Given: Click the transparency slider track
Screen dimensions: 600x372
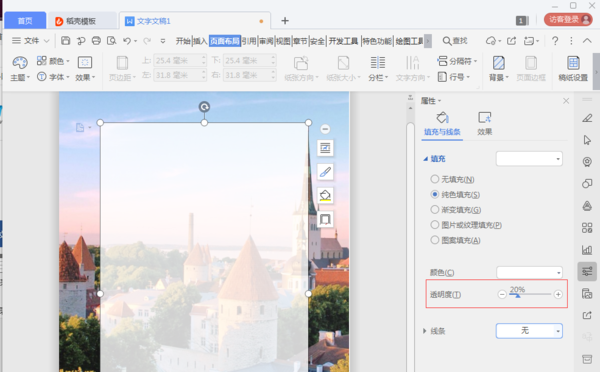Looking at the screenshot, I should click(x=530, y=294).
